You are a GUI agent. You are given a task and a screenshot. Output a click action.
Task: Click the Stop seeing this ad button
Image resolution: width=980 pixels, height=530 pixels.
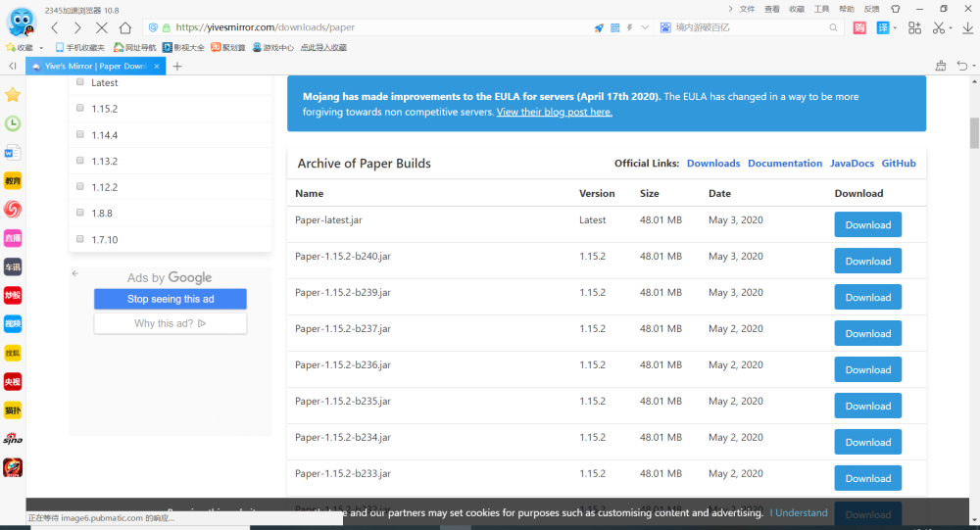(171, 299)
